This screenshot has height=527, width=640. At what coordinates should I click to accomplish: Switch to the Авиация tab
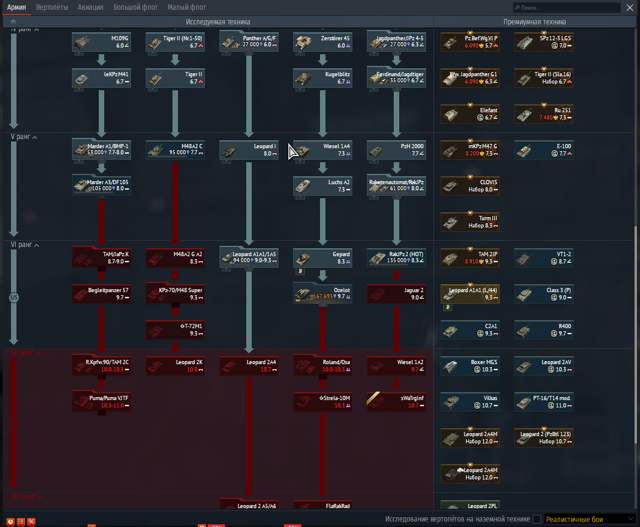pos(90,7)
